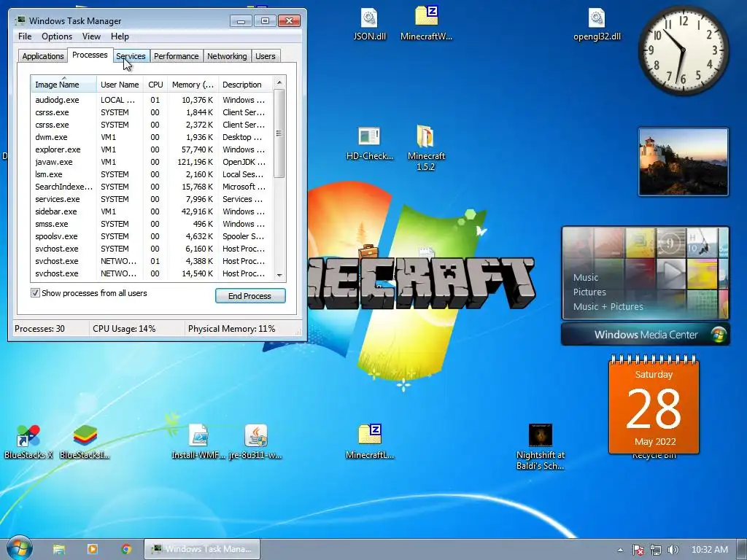Click the Show desktop button strip
Viewport: 747px width, 560px height.
742,549
